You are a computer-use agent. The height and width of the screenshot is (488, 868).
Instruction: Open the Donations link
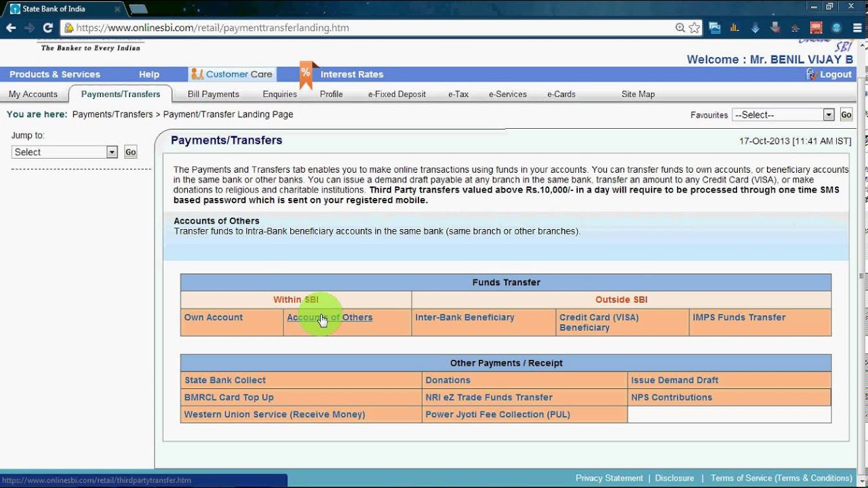click(x=448, y=380)
